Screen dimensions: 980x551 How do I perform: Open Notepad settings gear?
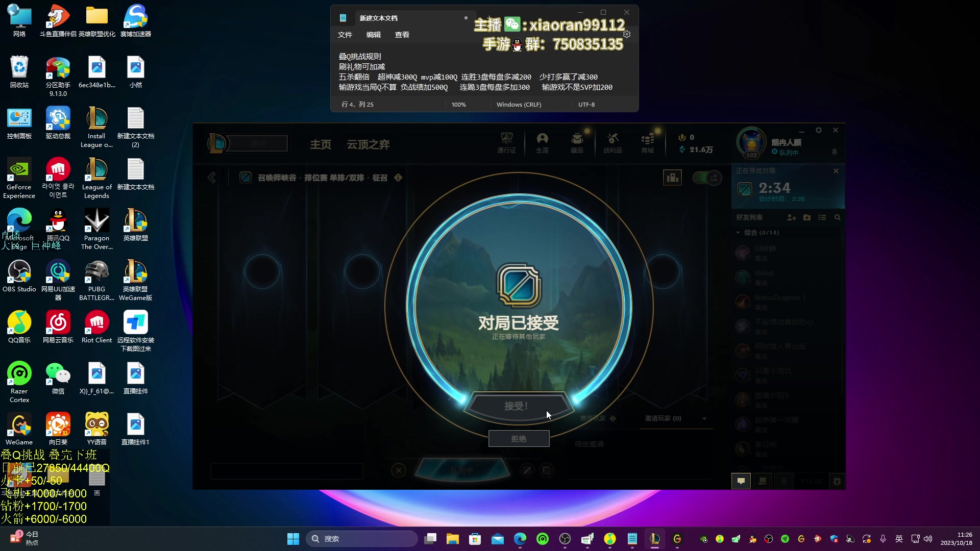coord(627,34)
